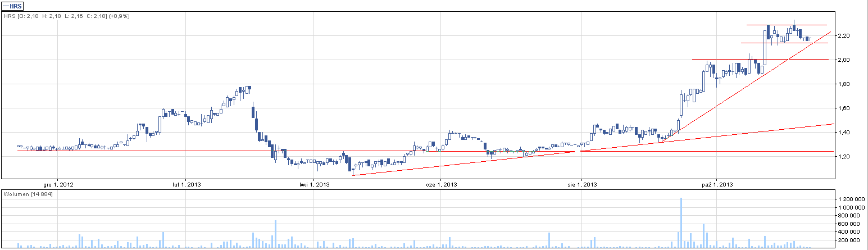This screenshot has width=868, height=250.
Task: Click the cze 1, 2013 date label
Action: (440, 184)
